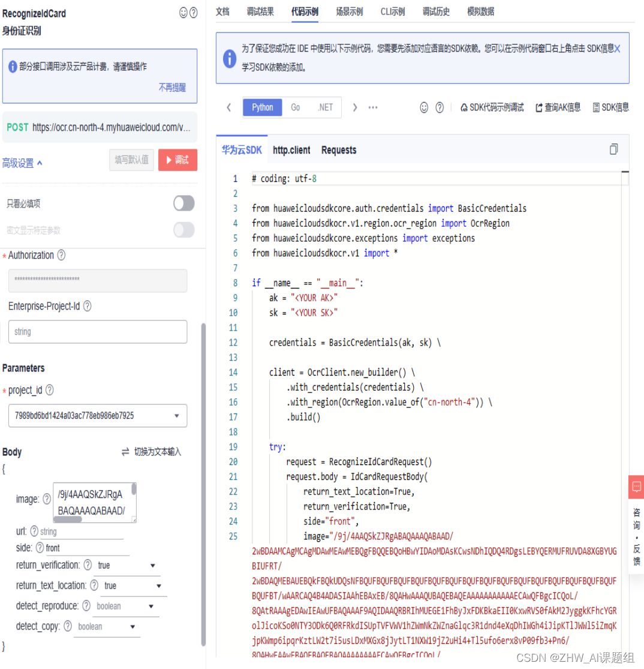The image size is (644, 669).
Task: Open SDK信息 panel
Action: [x=611, y=107]
